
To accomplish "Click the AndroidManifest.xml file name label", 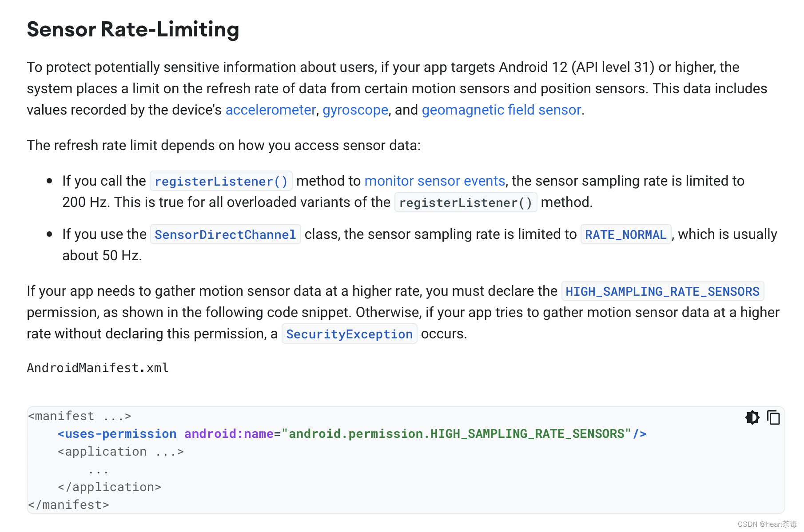I will 98,368.
